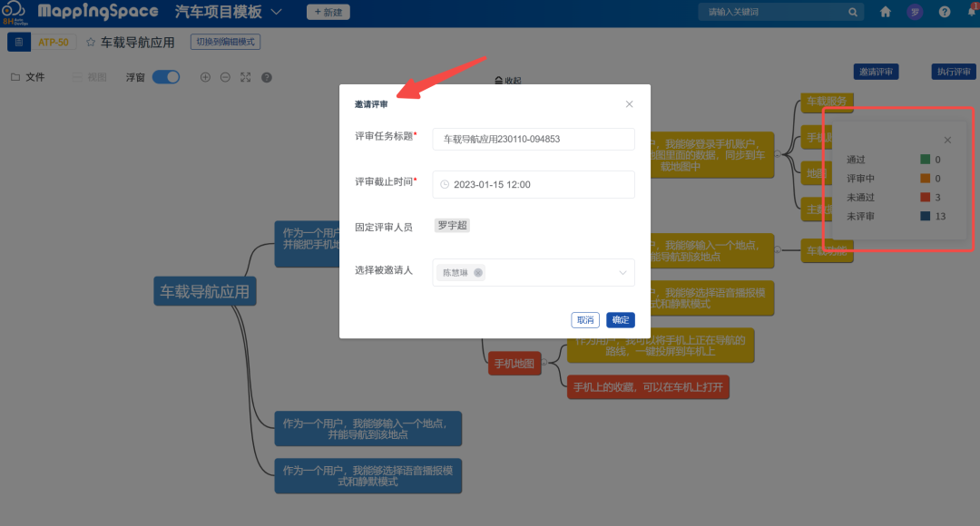Image resolution: width=980 pixels, height=526 pixels.
Task: Confirm the invitation with 确定
Action: coord(621,320)
